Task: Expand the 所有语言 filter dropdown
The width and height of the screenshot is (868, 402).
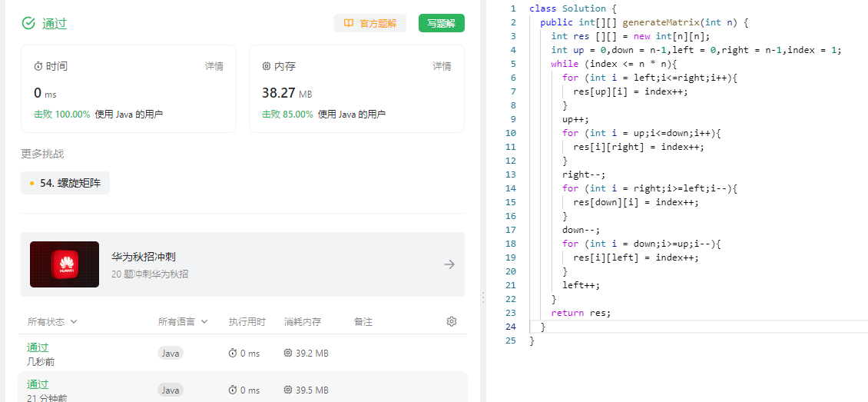Action: pyautogui.click(x=183, y=322)
